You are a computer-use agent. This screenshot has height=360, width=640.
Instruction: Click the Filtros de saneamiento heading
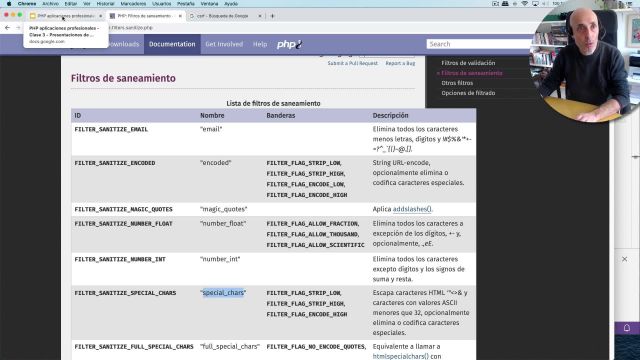123,78
